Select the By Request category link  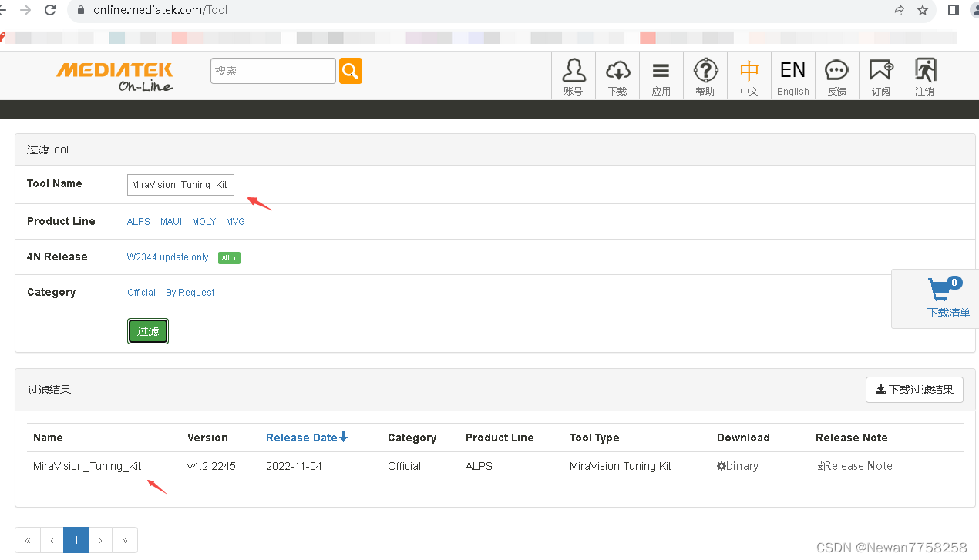tap(190, 293)
